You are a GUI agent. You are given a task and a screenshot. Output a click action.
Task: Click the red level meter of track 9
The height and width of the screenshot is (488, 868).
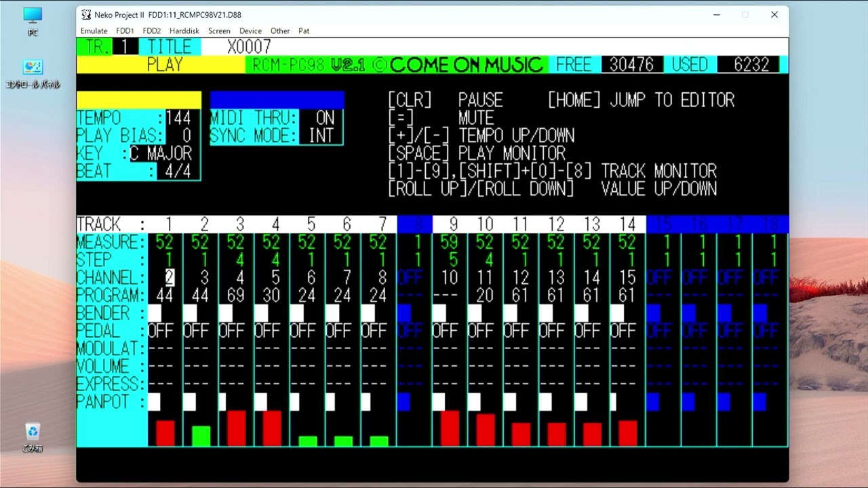tap(450, 428)
